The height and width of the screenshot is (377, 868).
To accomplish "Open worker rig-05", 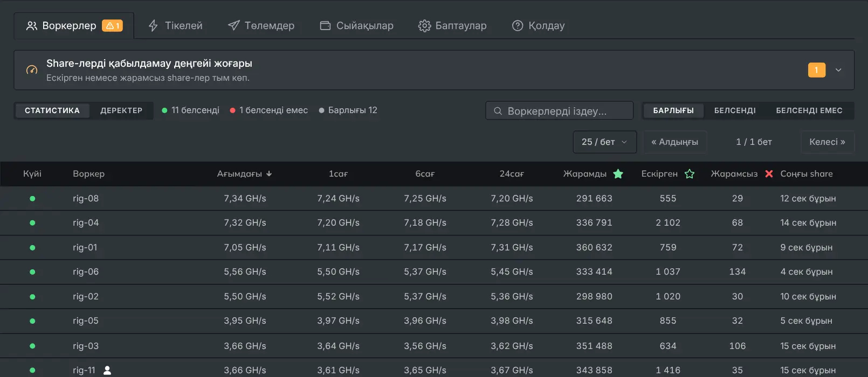I will click(x=86, y=321).
